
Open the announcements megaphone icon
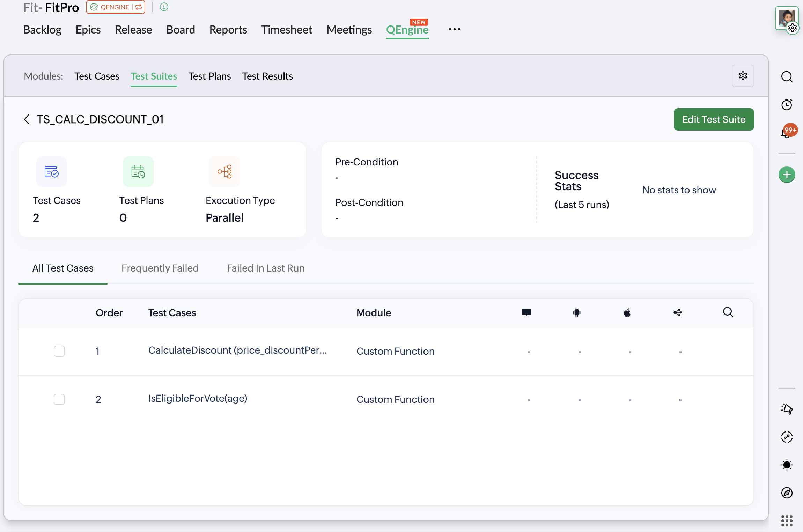point(787,409)
